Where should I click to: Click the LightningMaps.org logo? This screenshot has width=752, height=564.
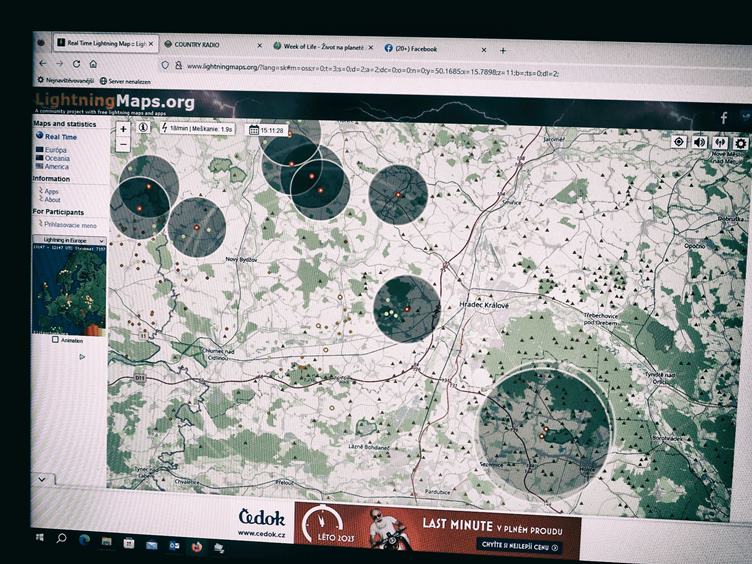click(x=115, y=102)
